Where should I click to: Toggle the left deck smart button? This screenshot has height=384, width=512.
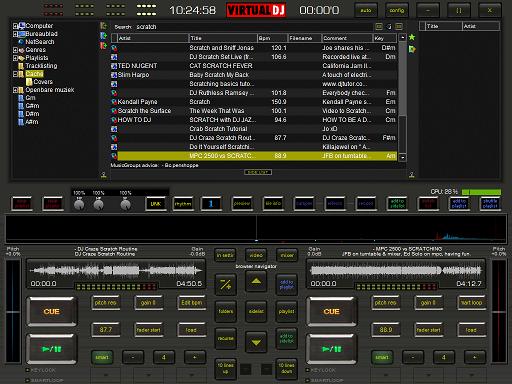coord(102,357)
